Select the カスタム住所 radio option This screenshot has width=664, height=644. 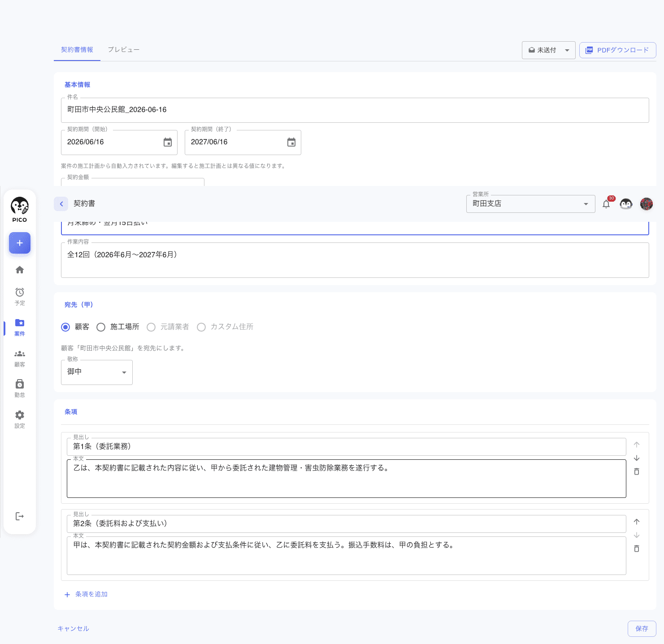pos(201,327)
